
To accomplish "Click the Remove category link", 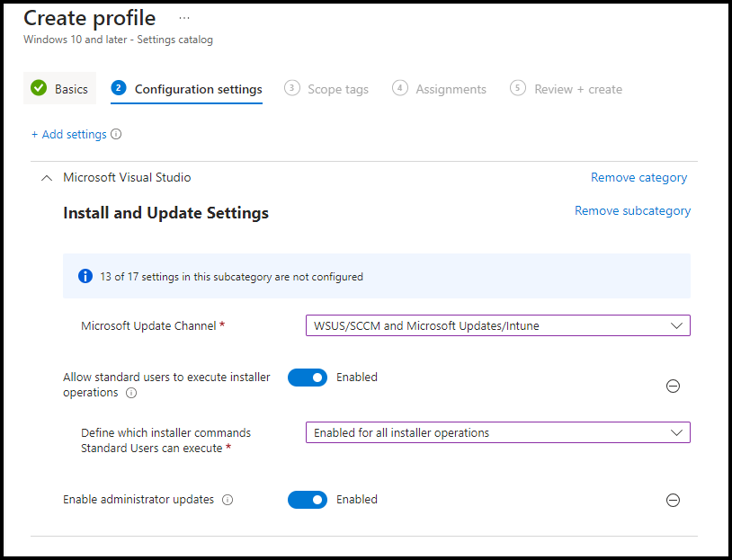I will [x=638, y=178].
